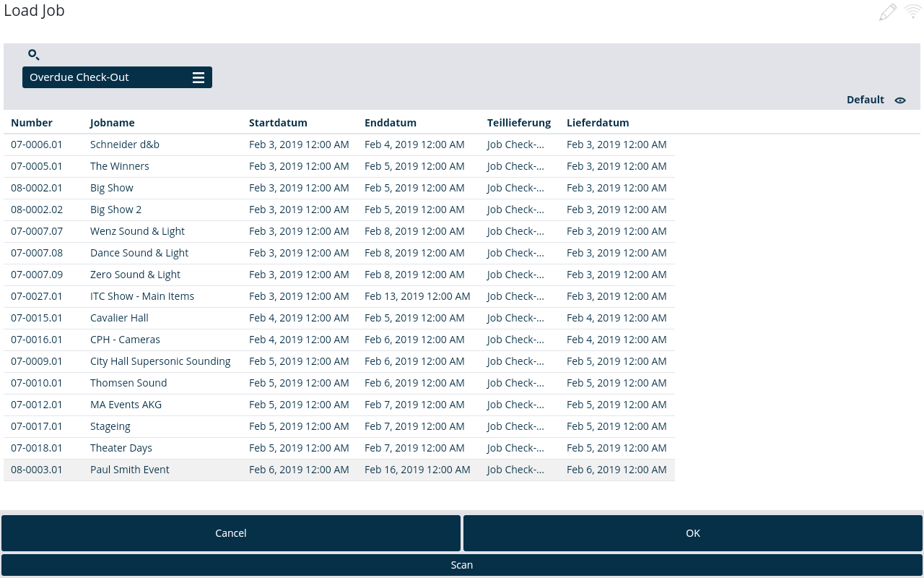Click the Scan button
This screenshot has height=578, width=924.
click(x=462, y=565)
